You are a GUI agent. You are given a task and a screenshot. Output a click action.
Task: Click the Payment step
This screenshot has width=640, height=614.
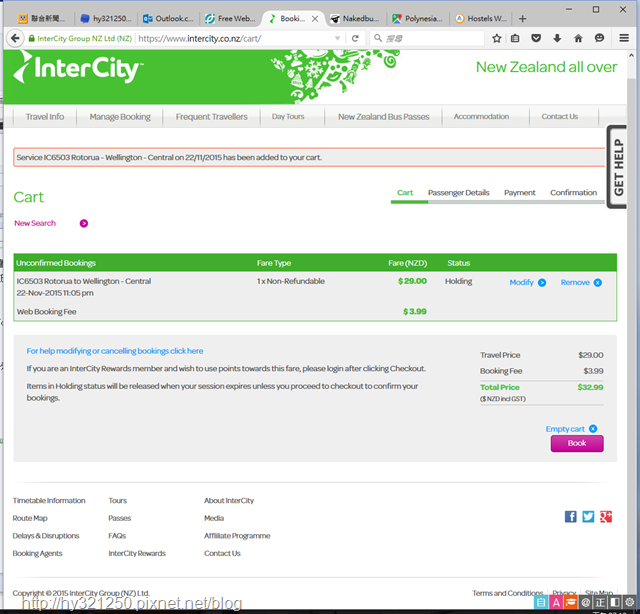[x=520, y=193]
